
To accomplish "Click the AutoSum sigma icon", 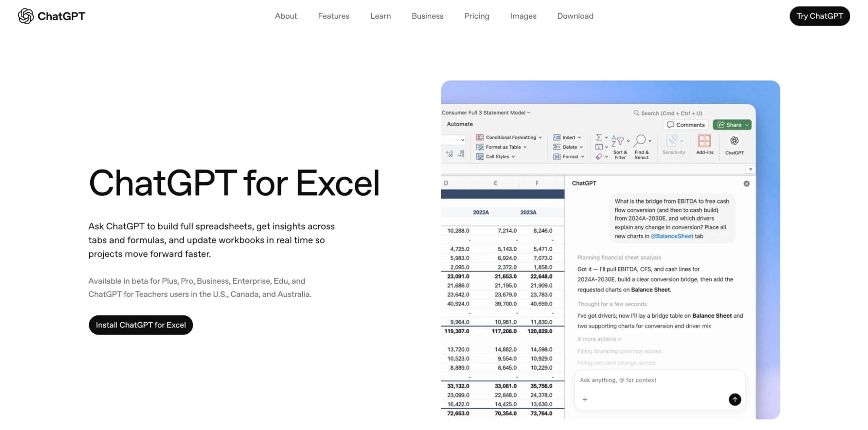I will point(599,137).
